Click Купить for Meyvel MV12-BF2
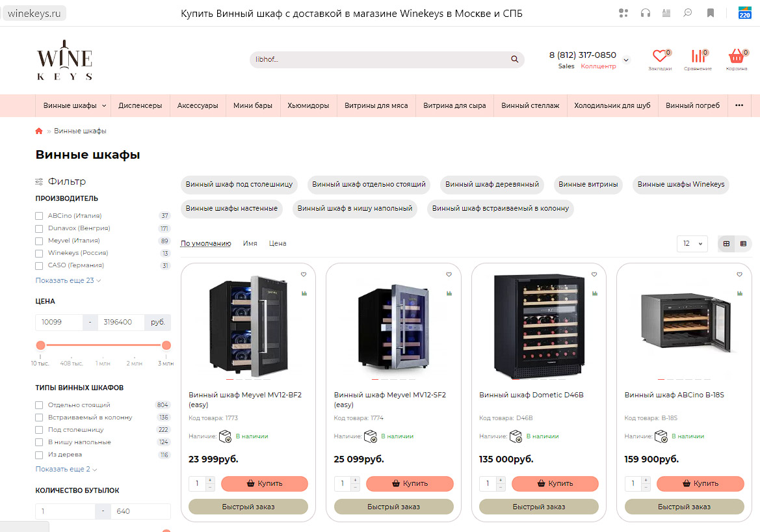The width and height of the screenshot is (760, 532). pos(265,483)
